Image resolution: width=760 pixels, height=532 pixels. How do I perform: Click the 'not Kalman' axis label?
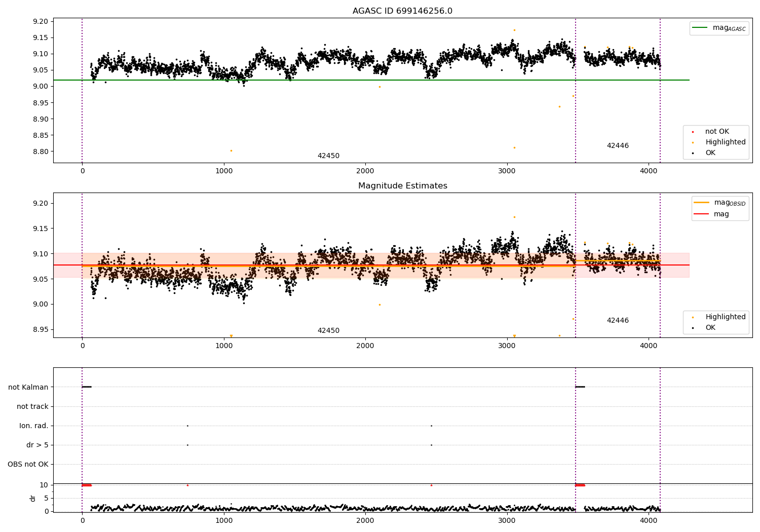[x=28, y=387]
